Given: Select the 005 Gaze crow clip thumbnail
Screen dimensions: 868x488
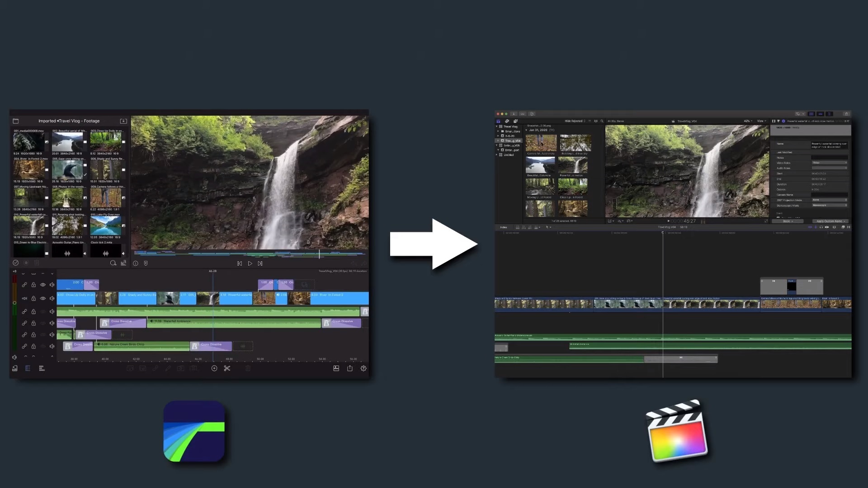Looking at the screenshot, I should click(67, 170).
